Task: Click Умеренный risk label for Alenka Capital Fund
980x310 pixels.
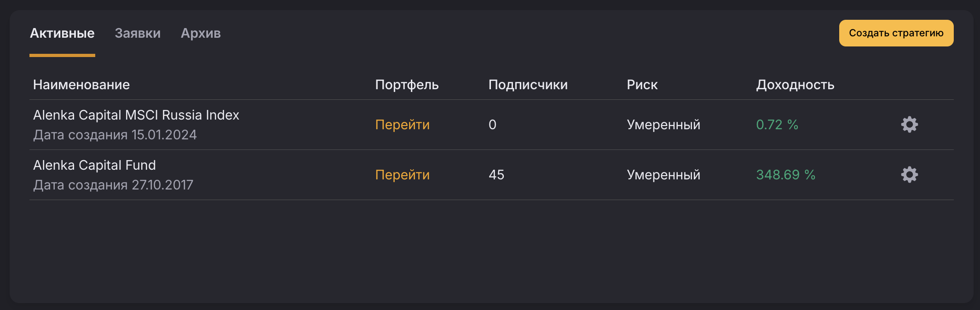Action: pos(663,175)
